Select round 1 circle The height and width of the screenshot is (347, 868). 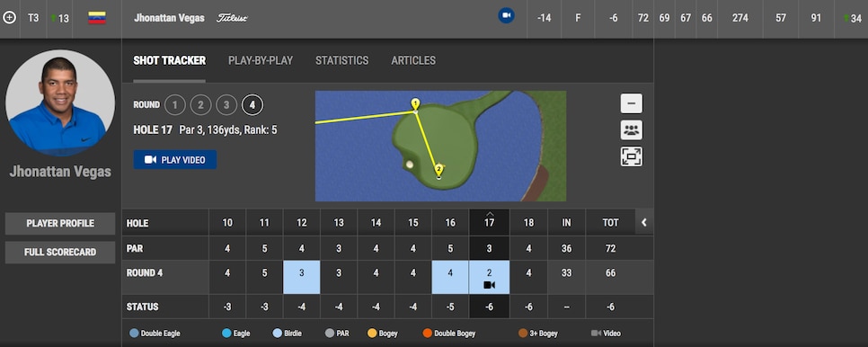[x=175, y=104]
